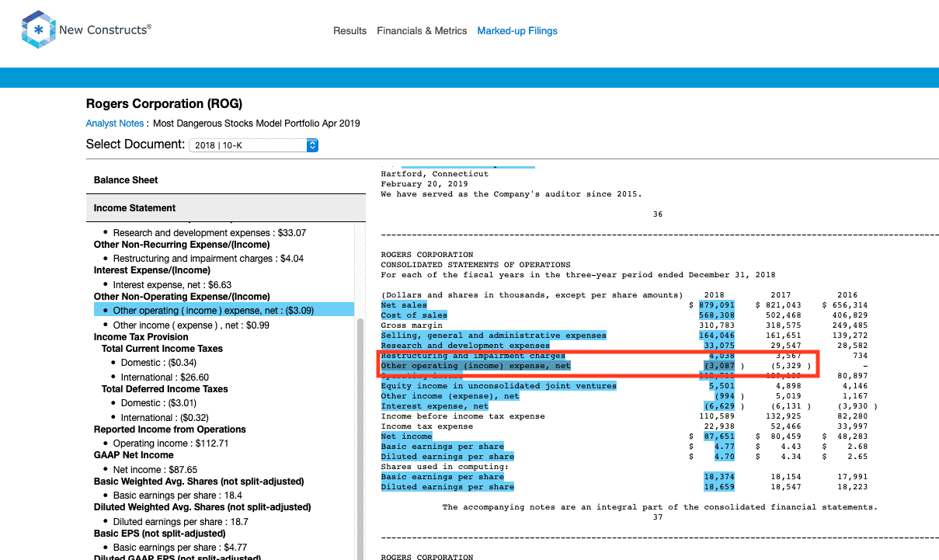This screenshot has height=560, width=939.
Task: Click the highlighted 568,308 value
Action: [x=716, y=315]
